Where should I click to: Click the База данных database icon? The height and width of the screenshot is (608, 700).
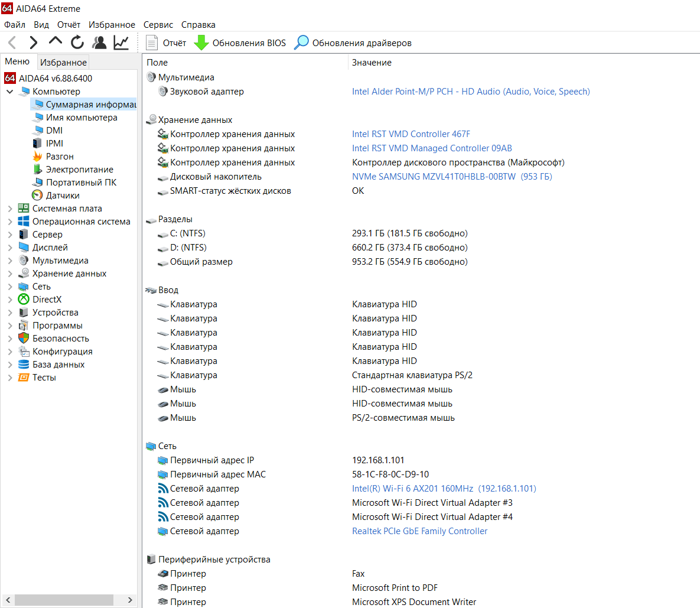point(24,364)
